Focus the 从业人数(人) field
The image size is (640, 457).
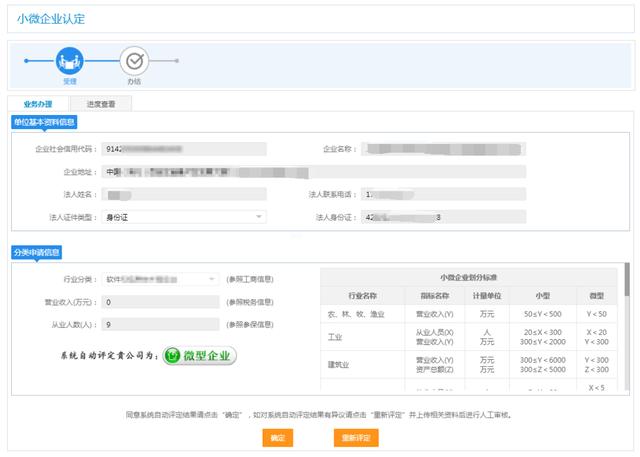tap(160, 324)
